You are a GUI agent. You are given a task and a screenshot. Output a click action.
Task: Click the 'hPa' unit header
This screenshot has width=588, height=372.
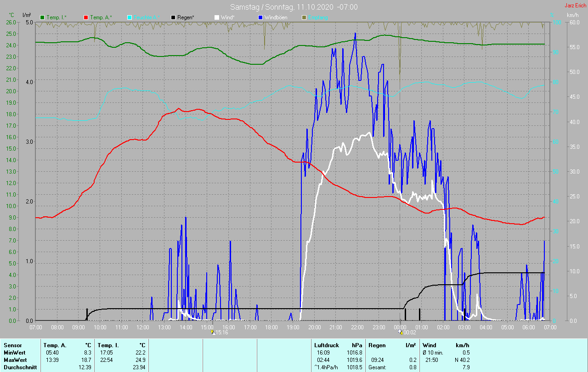(357, 345)
